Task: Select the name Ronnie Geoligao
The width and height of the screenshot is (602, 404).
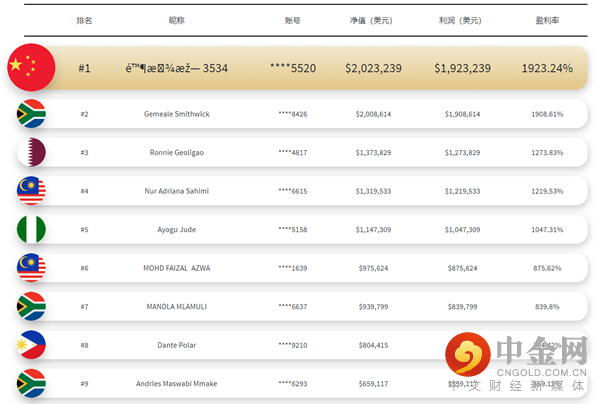Action: (x=177, y=152)
